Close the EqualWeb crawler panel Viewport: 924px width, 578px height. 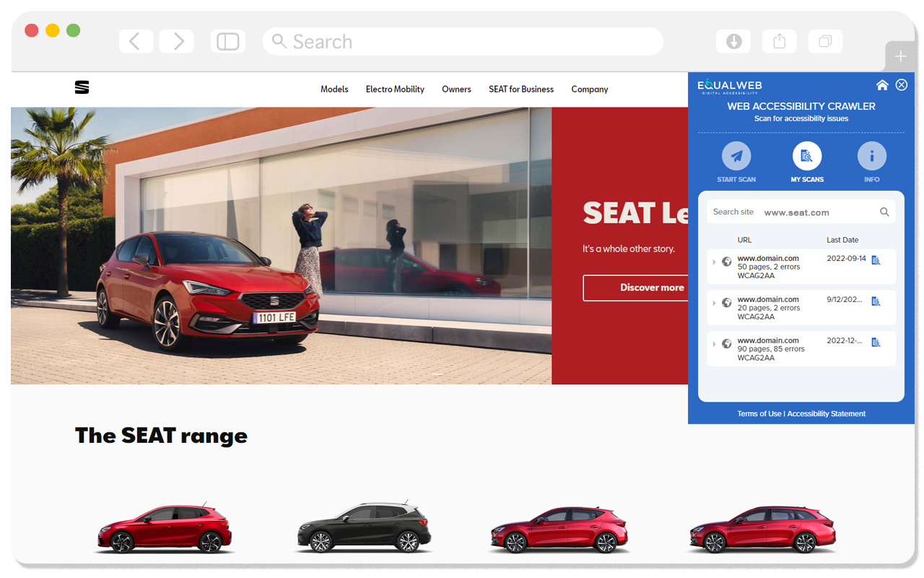(x=902, y=85)
